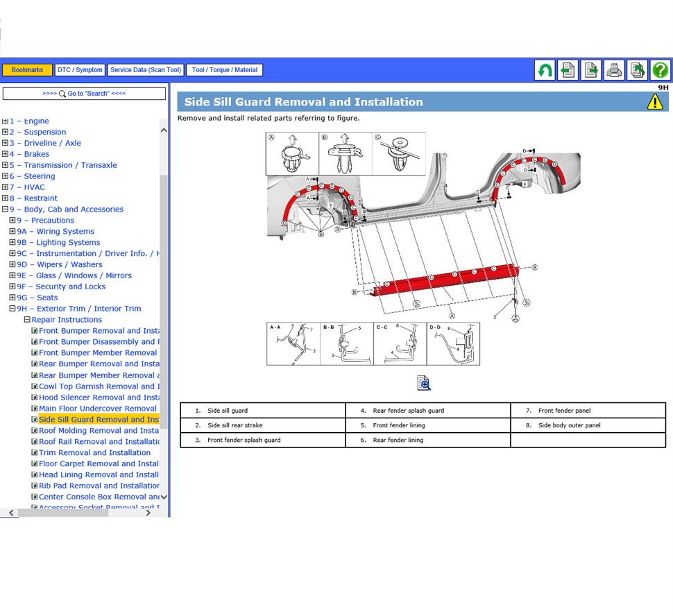Click the tree panel's scroll-left arrow
Screen dimensions: 673x616
12,513
